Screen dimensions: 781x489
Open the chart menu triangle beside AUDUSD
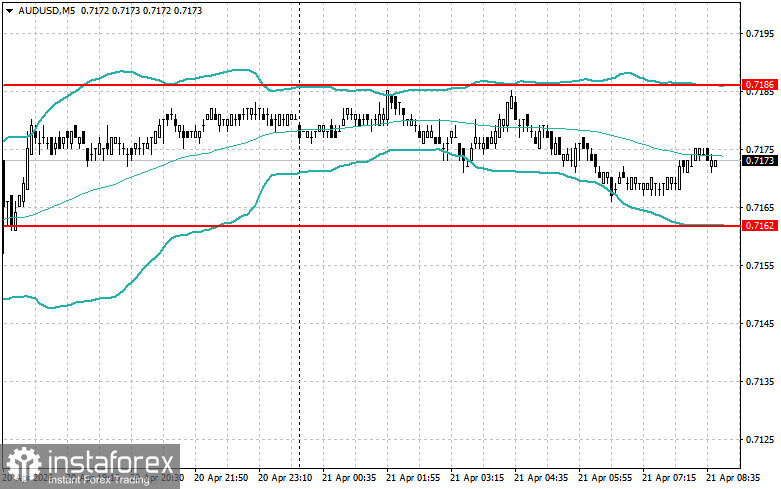9,10
